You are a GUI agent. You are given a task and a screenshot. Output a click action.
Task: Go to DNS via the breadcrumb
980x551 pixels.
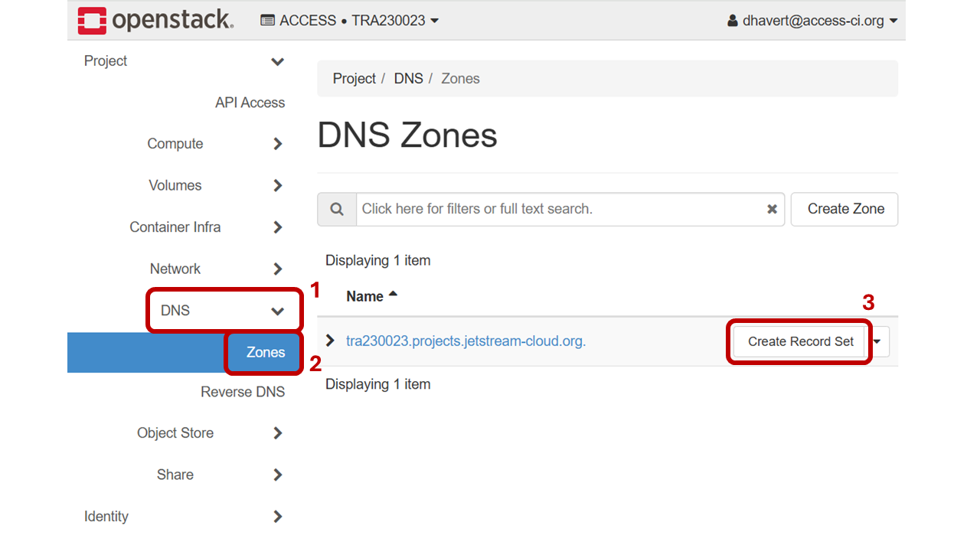[x=408, y=78]
